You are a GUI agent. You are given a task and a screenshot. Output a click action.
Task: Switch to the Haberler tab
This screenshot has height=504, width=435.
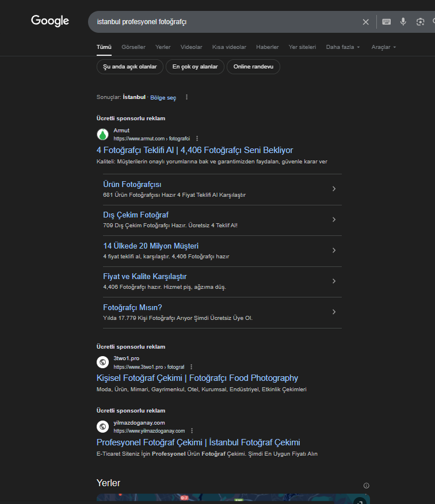268,47
